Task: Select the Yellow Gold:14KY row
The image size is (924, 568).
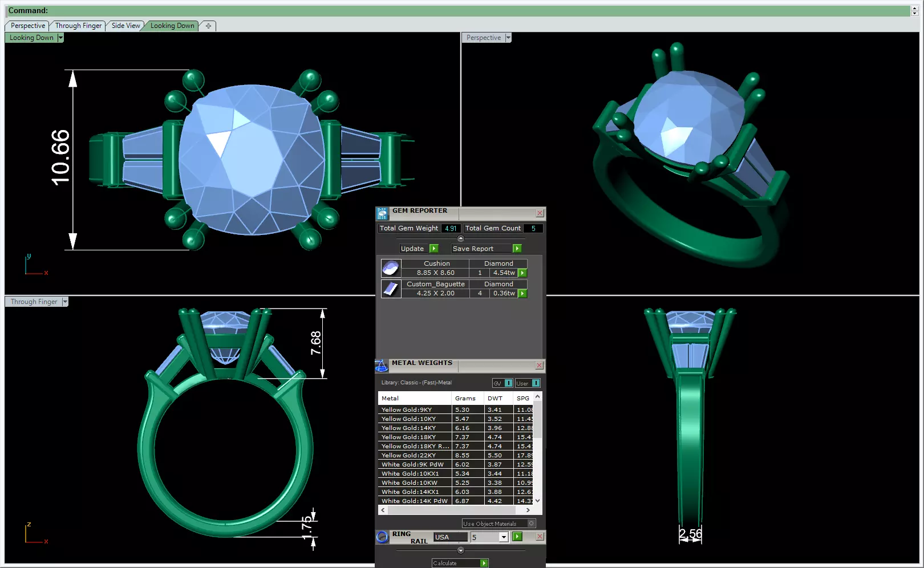Action: pyautogui.click(x=456, y=428)
